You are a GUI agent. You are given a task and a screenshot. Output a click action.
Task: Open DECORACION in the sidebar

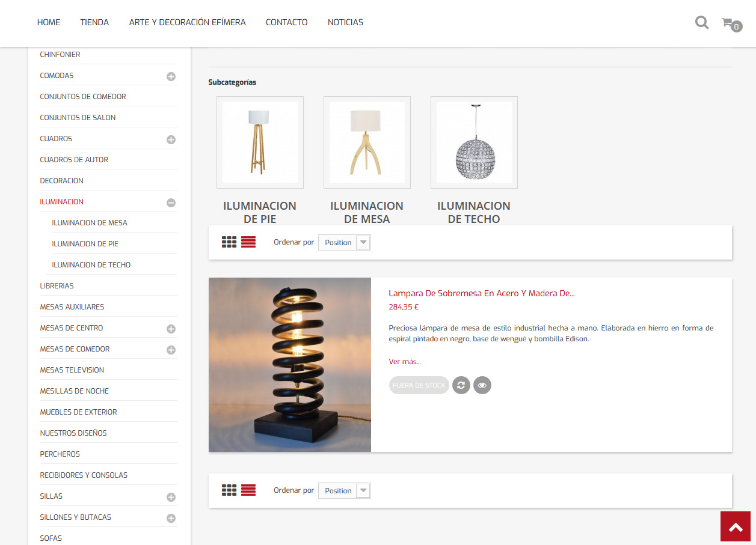point(61,181)
